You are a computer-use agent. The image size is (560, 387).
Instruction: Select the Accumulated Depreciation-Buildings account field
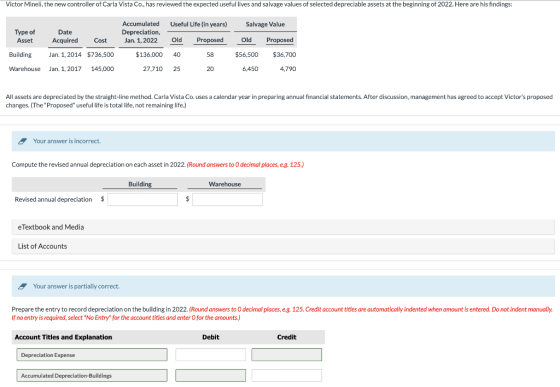click(x=92, y=376)
